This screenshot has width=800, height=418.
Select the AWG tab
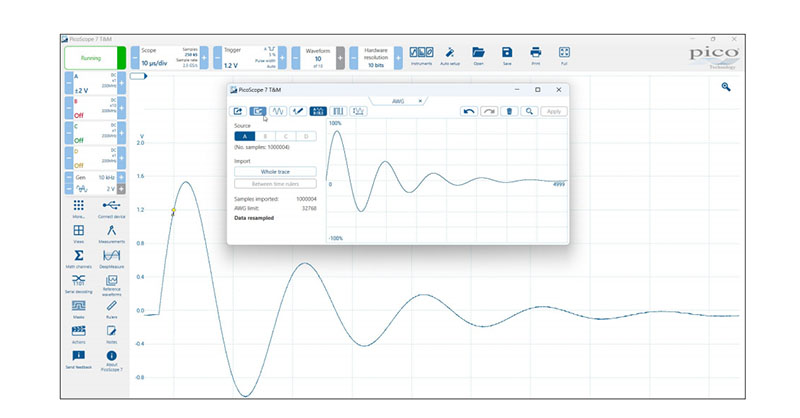pyautogui.click(x=398, y=101)
